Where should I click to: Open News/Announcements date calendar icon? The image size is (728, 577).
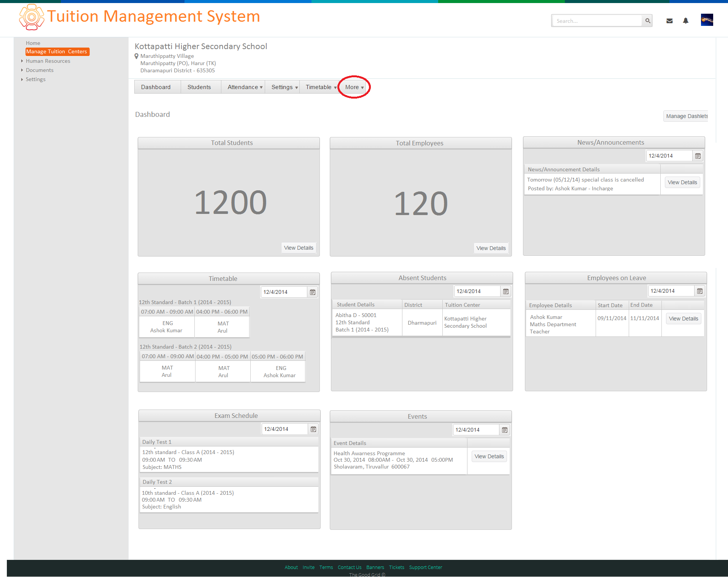tap(698, 156)
